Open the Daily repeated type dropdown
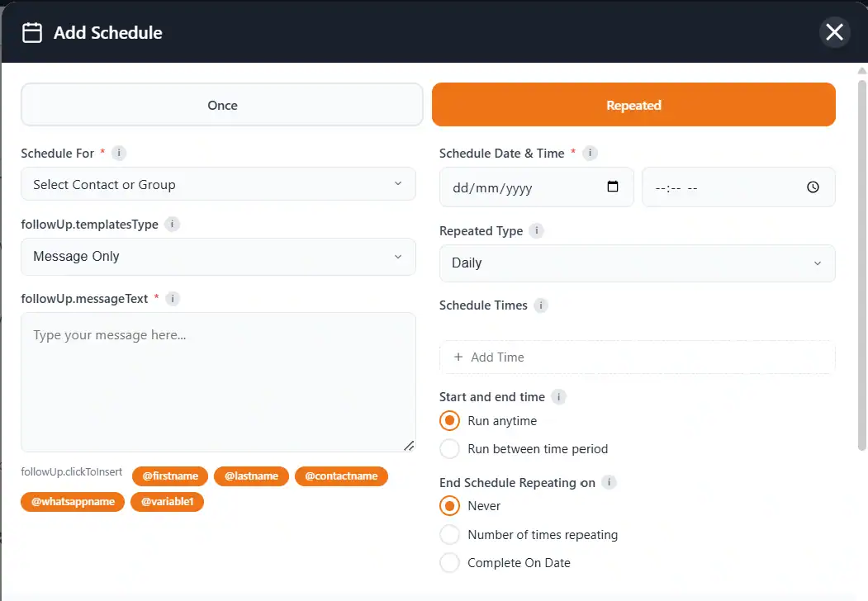This screenshot has width=868, height=601. (637, 263)
